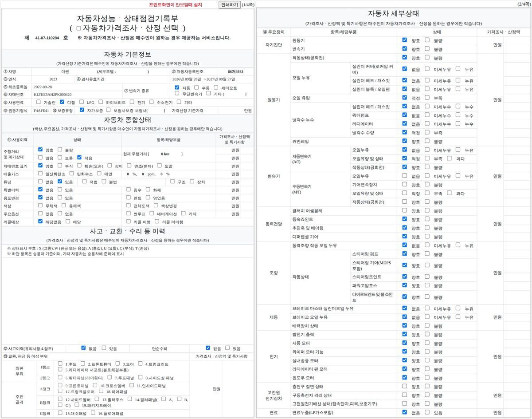Uncheck the 디젤 fuel checkbox
Screen dimensions: 532x419
point(63,102)
